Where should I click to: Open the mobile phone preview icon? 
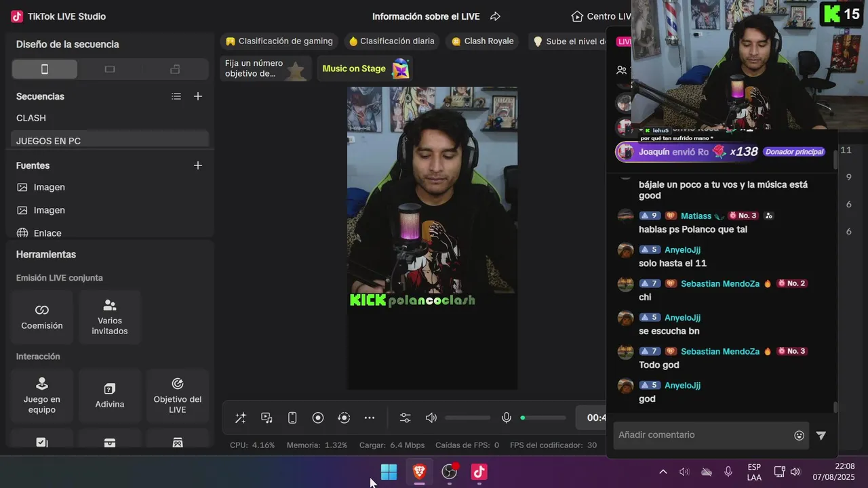[292, 418]
